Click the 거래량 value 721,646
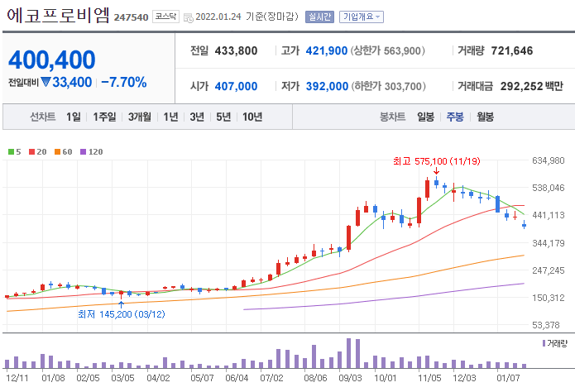 [512, 50]
